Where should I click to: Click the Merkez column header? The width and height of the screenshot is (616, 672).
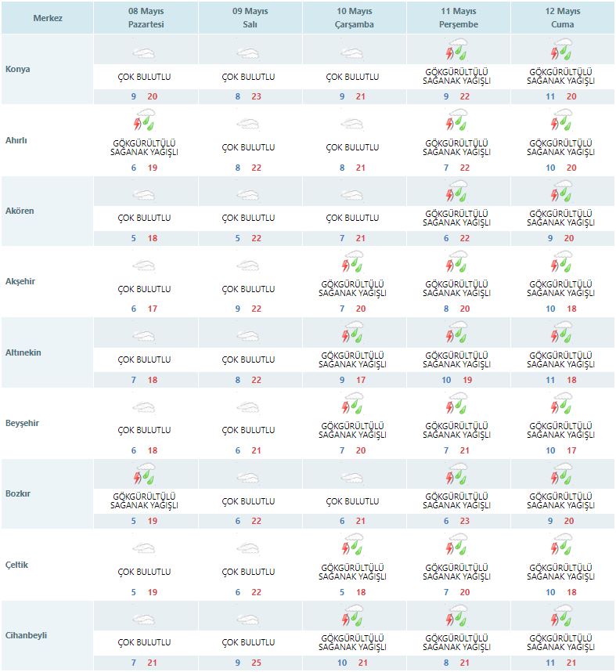(48, 18)
